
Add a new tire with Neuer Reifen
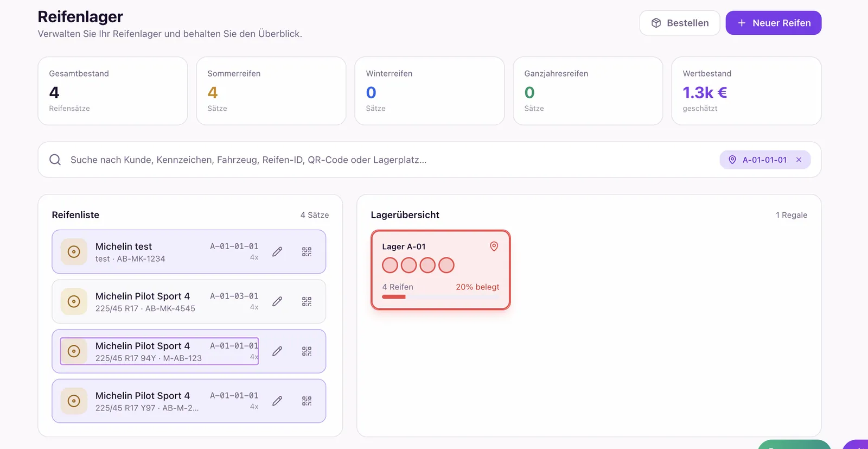[x=774, y=23]
